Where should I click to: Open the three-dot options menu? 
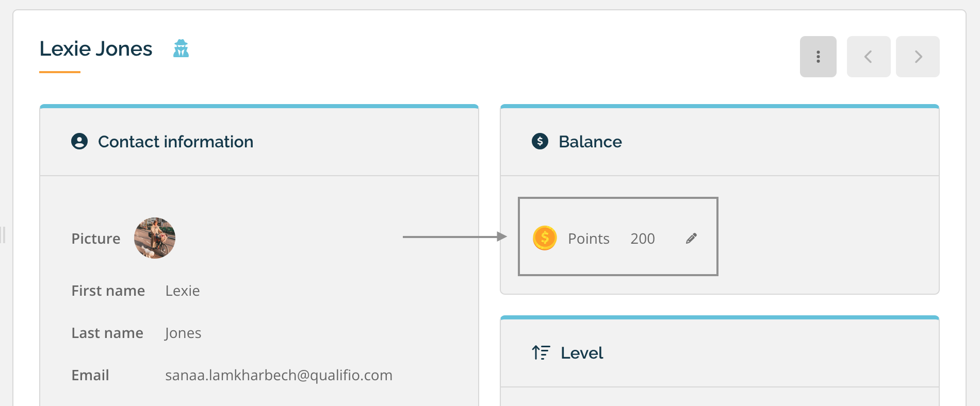pos(818,57)
